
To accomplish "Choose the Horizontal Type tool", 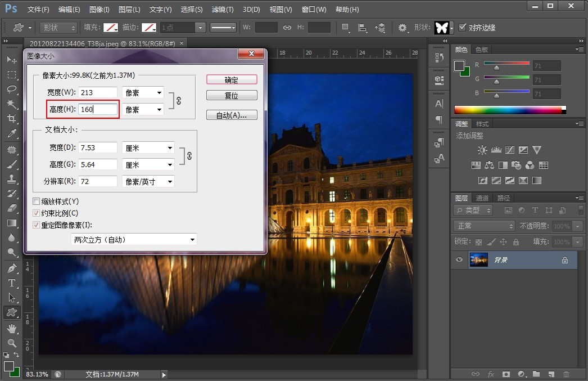I will (11, 283).
